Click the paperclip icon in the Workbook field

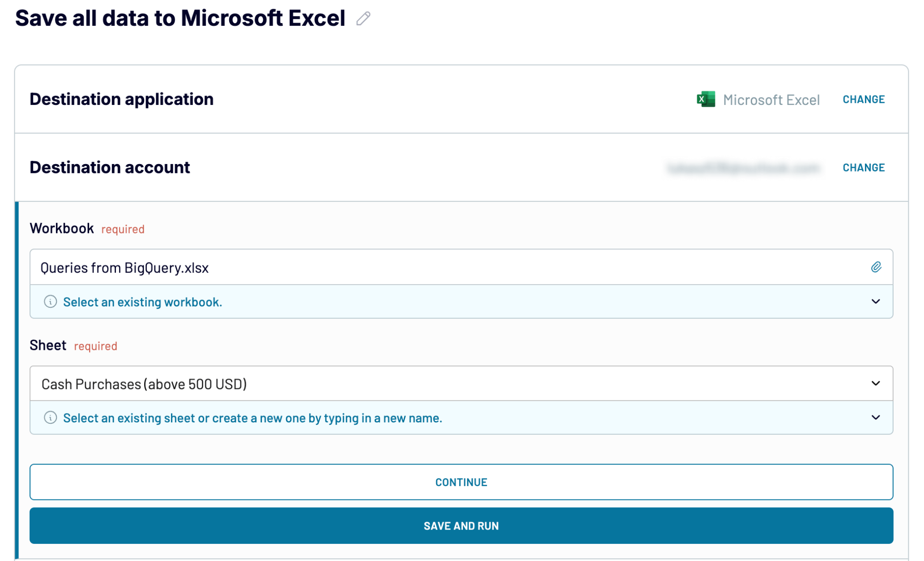click(876, 267)
